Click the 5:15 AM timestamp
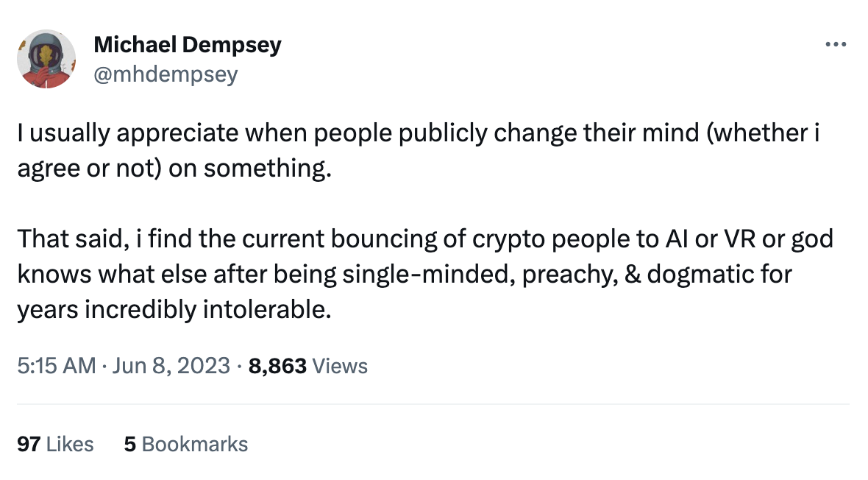 coord(57,366)
